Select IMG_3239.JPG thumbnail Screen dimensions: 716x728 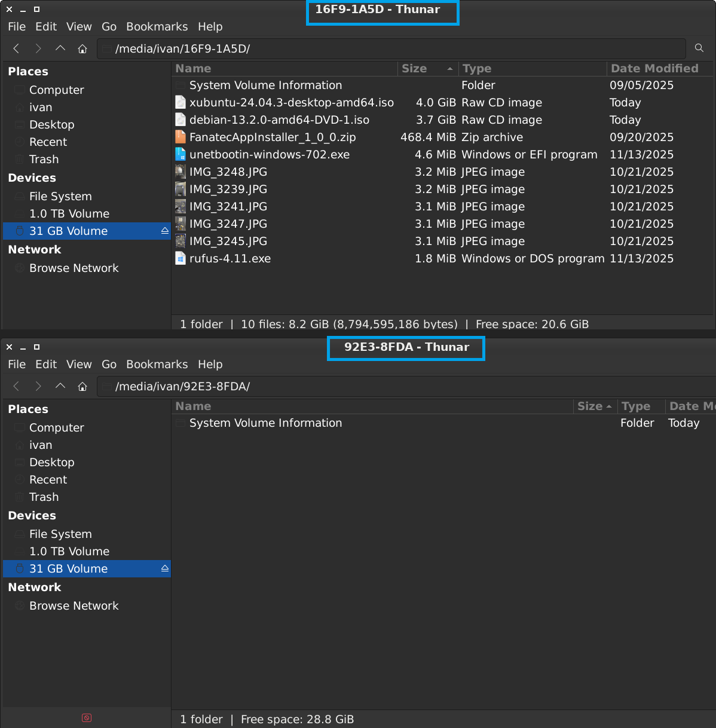coord(180,189)
